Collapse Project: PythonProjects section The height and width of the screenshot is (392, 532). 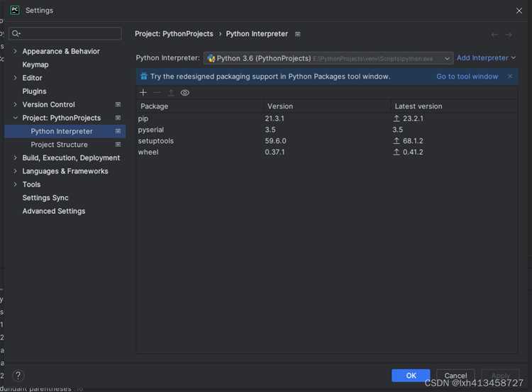coord(15,118)
